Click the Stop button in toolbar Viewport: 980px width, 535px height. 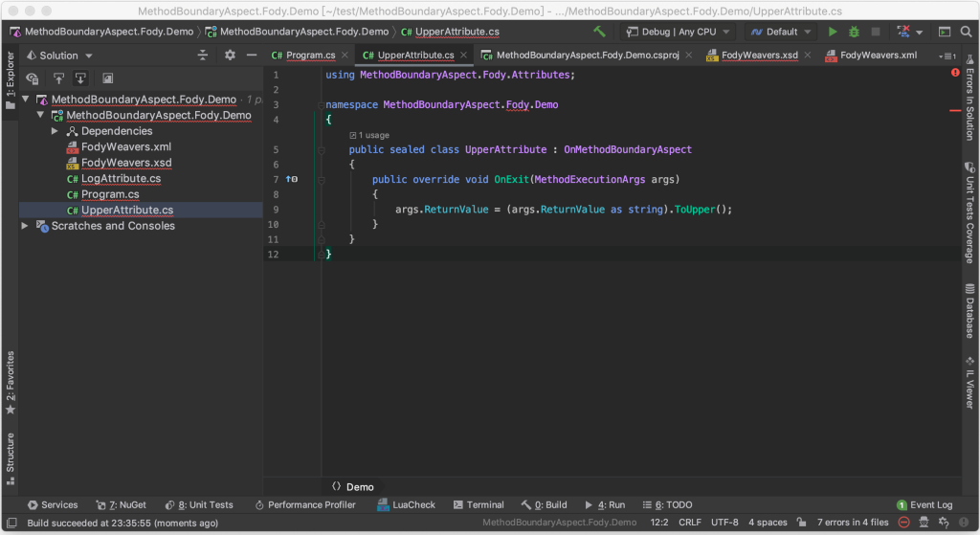point(876,32)
